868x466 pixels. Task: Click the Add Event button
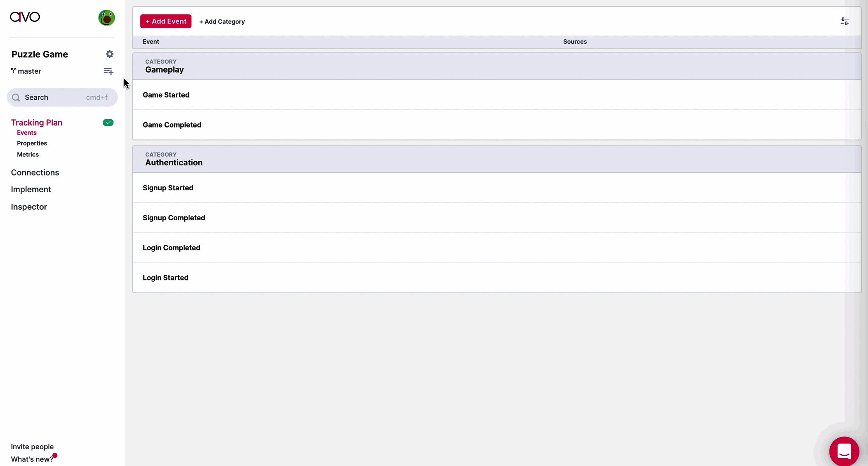166,21
